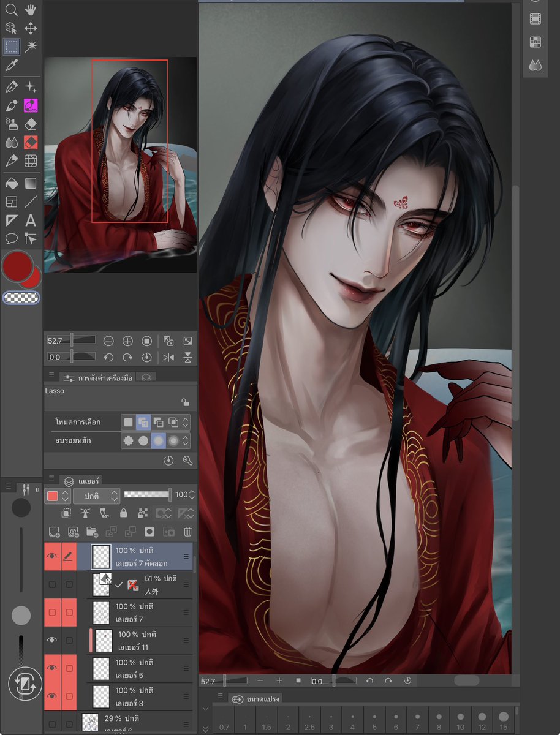Image resolution: width=560 pixels, height=735 pixels.
Task: Create a new raster layer
Action: coord(54,532)
